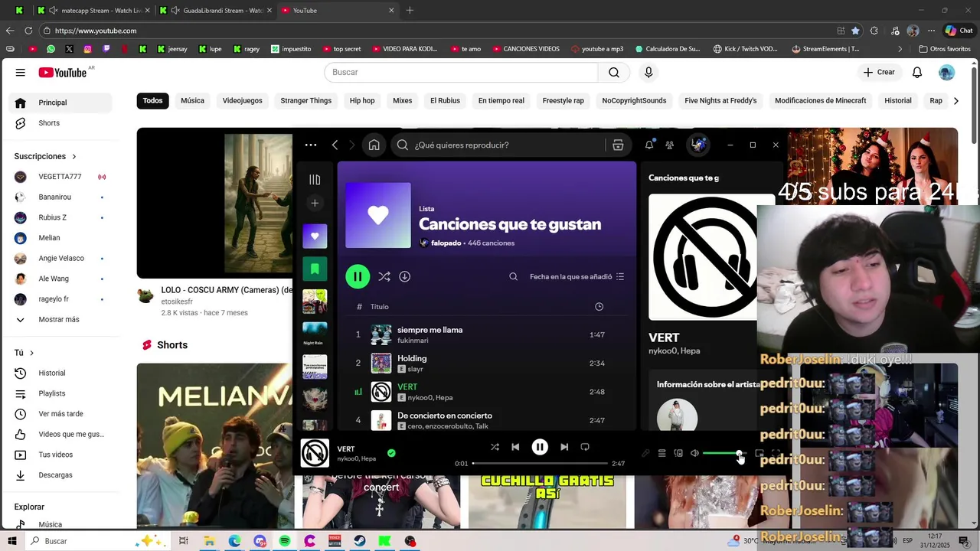Viewport: 980px width, 551px height.
Task: Expand the Tú section arrow
Action: click(31, 353)
